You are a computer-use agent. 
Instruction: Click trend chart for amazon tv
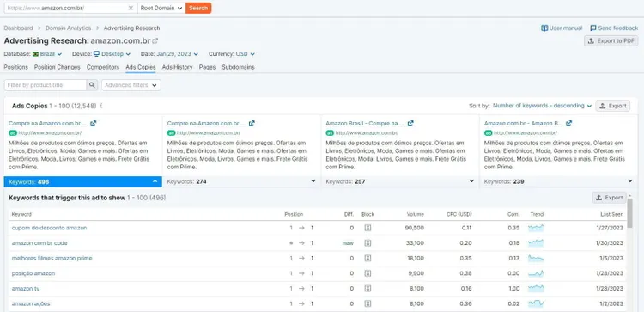pyautogui.click(x=536, y=289)
